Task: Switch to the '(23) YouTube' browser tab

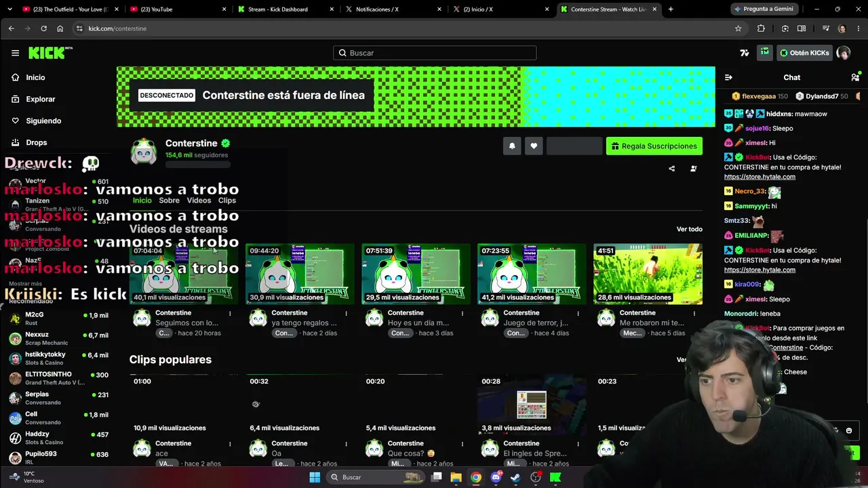Action: click(x=178, y=9)
